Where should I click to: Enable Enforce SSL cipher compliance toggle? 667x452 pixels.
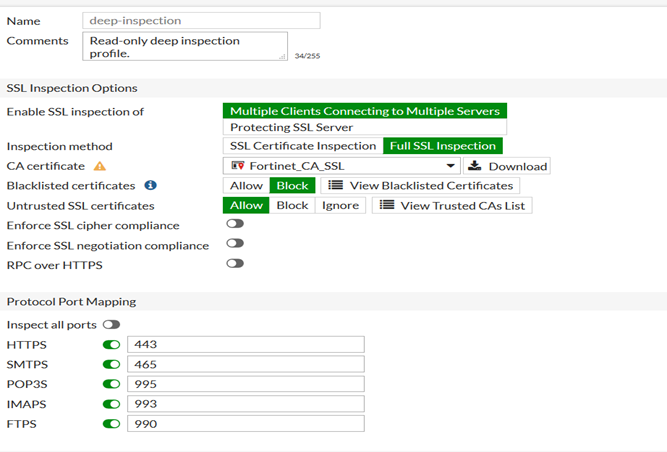[235, 225]
